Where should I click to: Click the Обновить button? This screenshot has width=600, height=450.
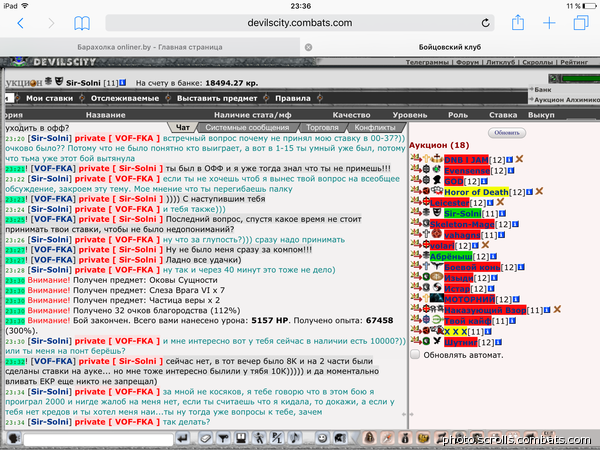click(x=507, y=133)
